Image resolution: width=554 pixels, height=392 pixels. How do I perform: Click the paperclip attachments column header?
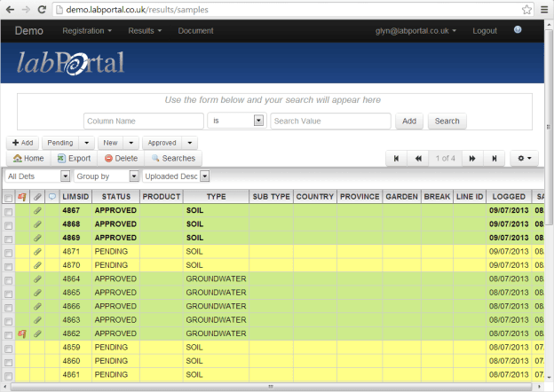coord(37,197)
